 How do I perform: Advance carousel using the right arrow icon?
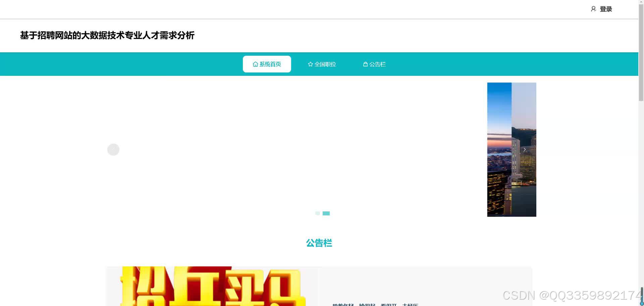coord(525,149)
